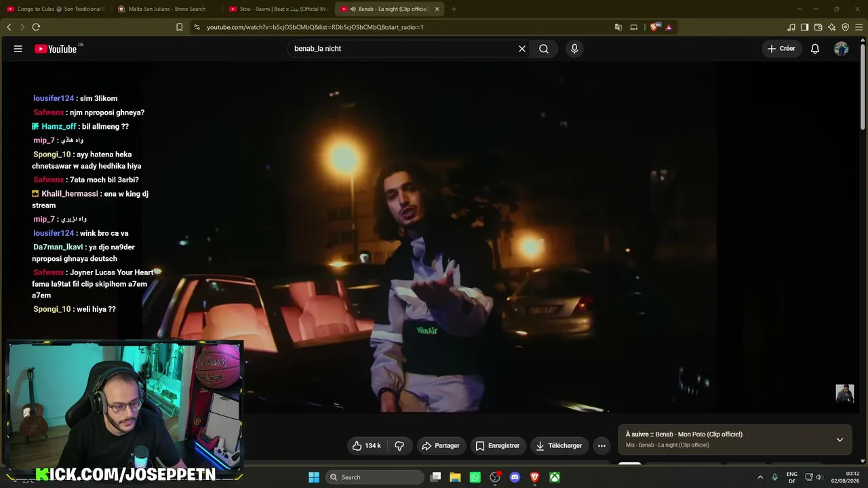Viewport: 868px width, 488px height.
Task: Switch to Congo to Cuba tab
Action: 55,9
